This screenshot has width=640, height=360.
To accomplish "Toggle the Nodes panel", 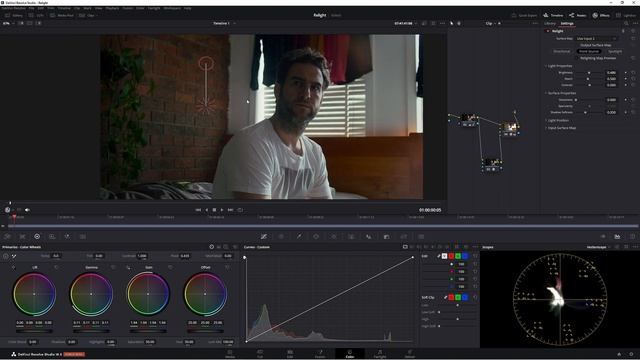I will point(578,16).
